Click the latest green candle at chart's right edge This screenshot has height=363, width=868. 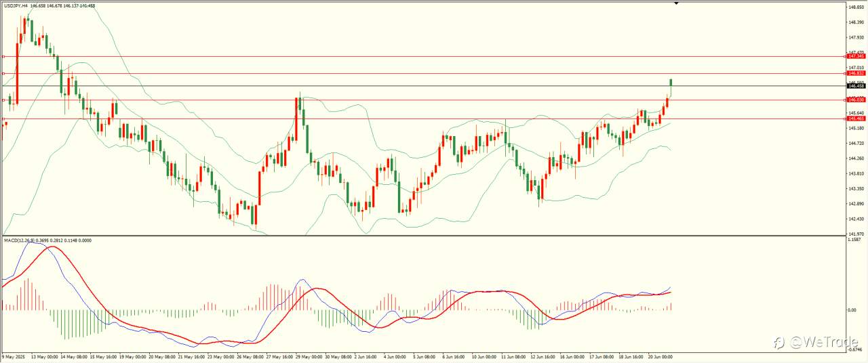pos(671,83)
